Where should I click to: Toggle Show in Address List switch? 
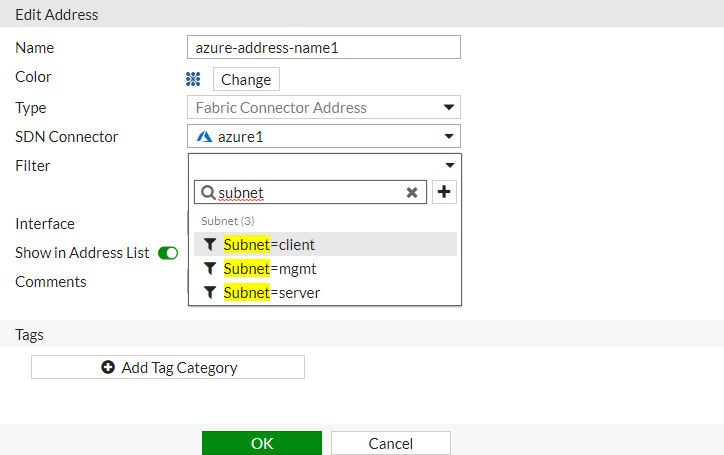click(168, 253)
